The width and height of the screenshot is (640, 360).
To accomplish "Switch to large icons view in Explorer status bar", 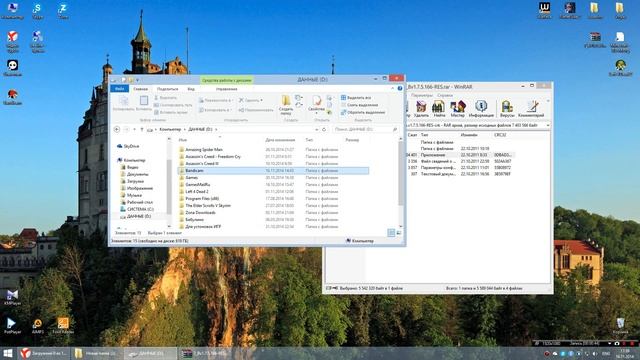I will (399, 233).
